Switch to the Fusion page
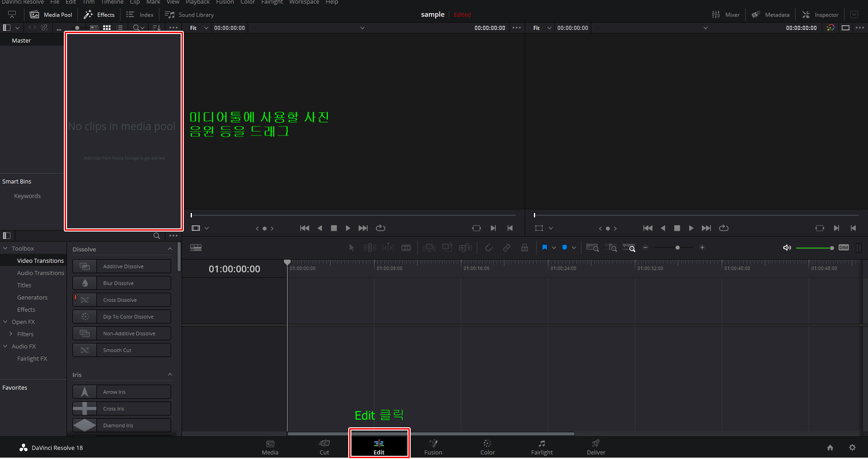 coord(433,447)
